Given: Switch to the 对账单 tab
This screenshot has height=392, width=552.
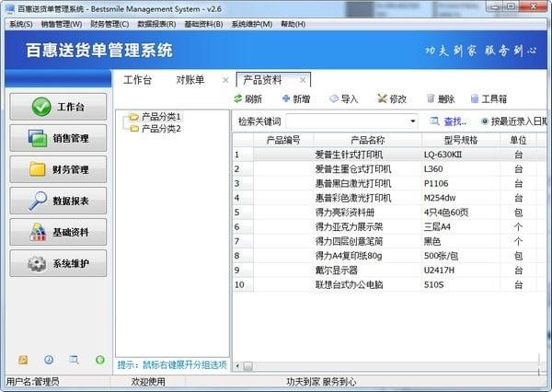Looking at the screenshot, I should [x=190, y=80].
